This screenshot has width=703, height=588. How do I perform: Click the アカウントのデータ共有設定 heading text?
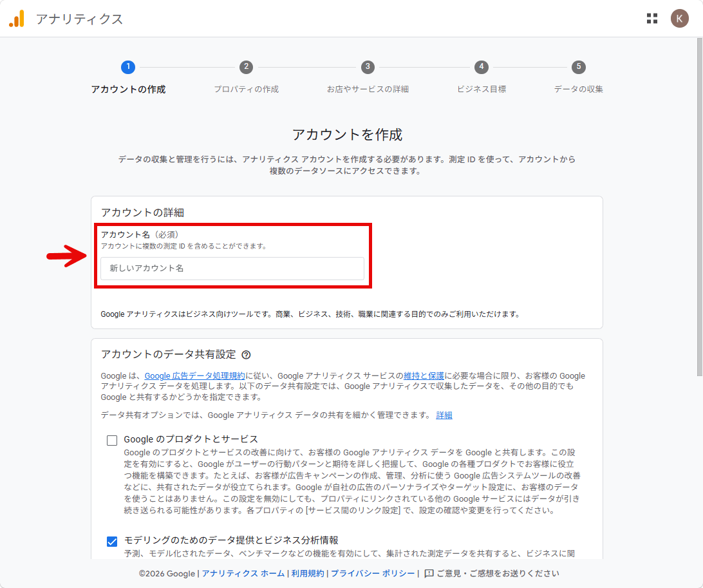pos(168,354)
